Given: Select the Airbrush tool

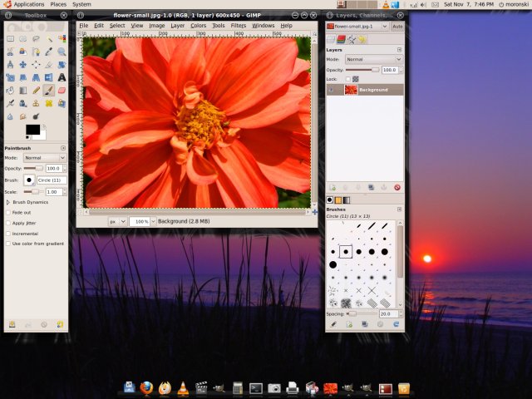Looking at the screenshot, I should tap(10, 103).
